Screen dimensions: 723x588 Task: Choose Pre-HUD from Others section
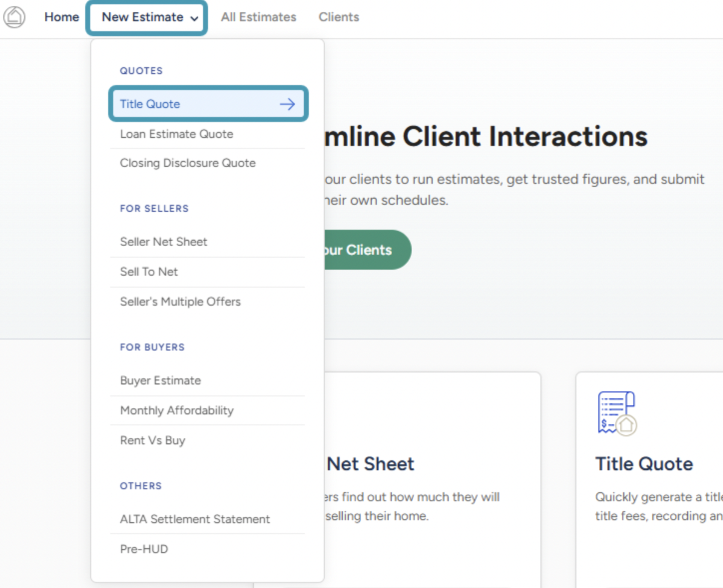point(144,549)
